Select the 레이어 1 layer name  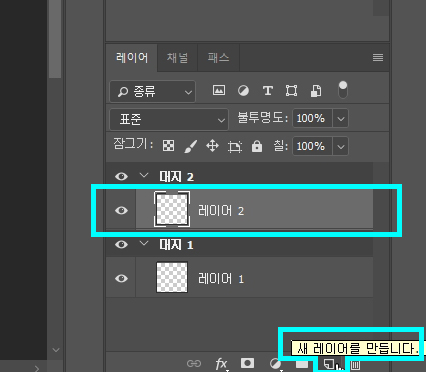[221, 279]
